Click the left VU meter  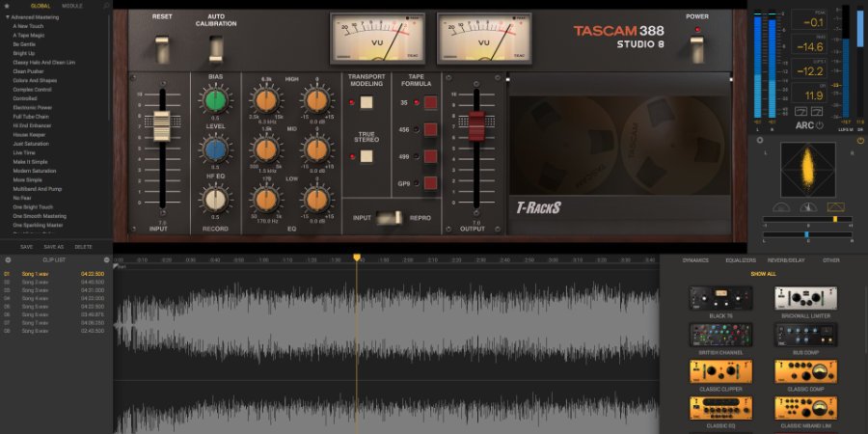377,39
